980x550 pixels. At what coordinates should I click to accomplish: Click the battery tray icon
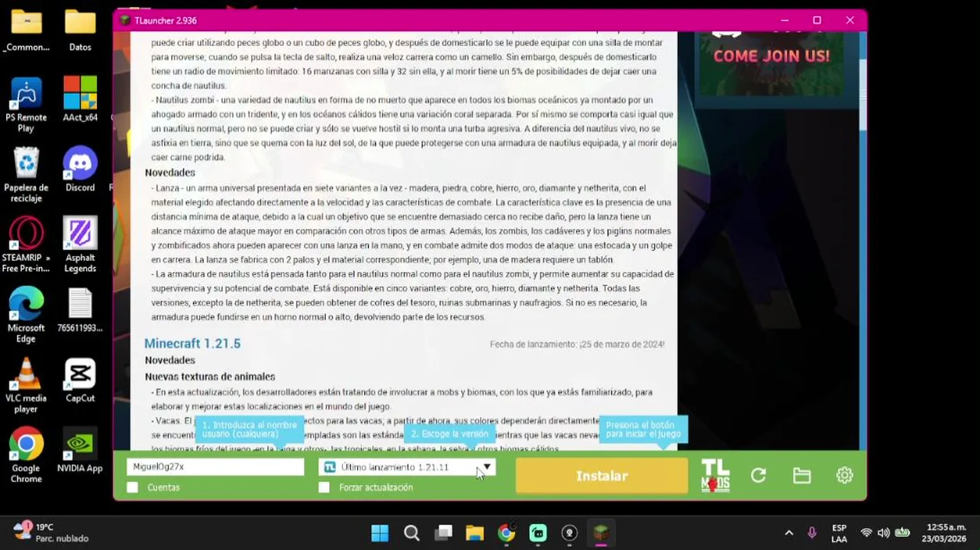[902, 533]
